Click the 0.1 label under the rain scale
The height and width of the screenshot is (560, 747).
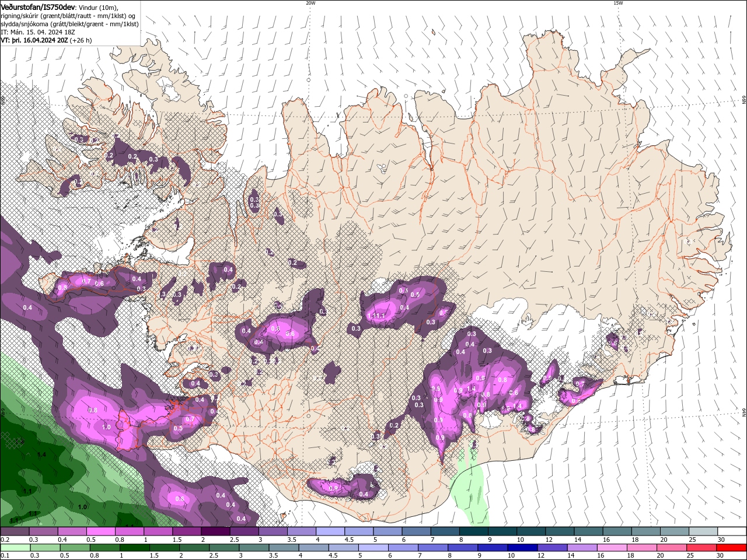coord(5,556)
